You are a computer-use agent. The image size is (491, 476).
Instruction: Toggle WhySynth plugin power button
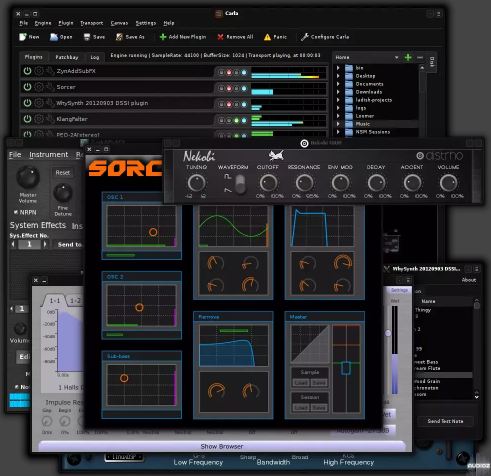(x=27, y=103)
